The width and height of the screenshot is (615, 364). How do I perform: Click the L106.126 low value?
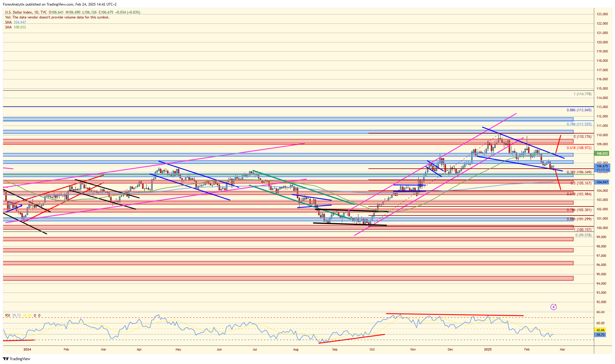[89, 12]
